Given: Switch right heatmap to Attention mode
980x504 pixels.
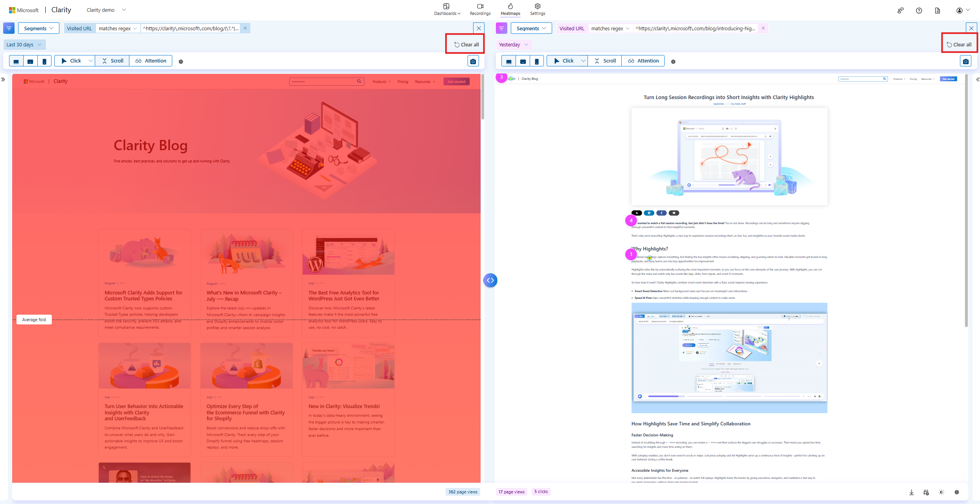Looking at the screenshot, I should (x=643, y=61).
